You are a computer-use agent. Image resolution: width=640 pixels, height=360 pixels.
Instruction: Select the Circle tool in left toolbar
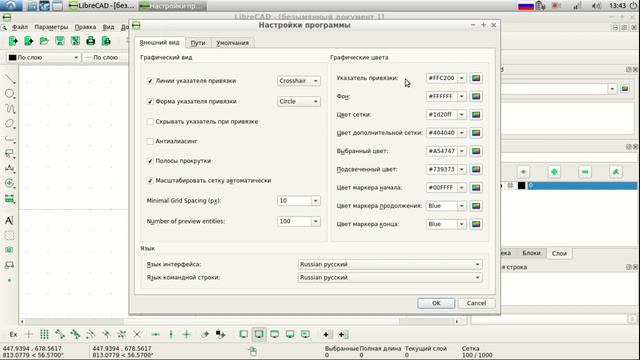(9, 93)
